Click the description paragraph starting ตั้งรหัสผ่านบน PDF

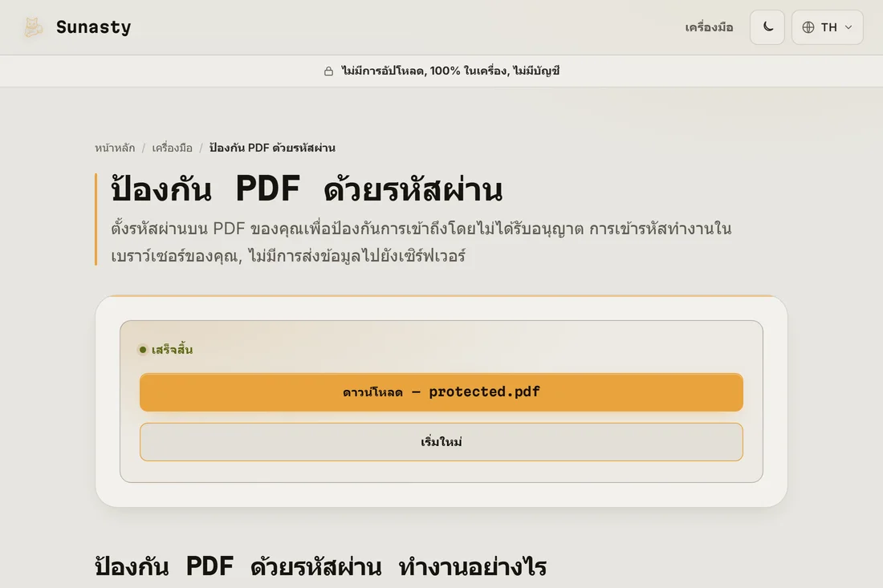421,242
